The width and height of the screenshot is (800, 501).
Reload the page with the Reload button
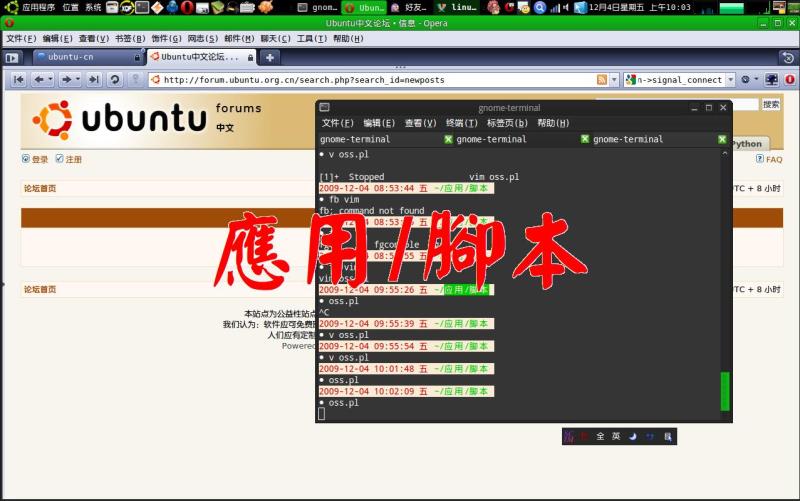(115, 80)
